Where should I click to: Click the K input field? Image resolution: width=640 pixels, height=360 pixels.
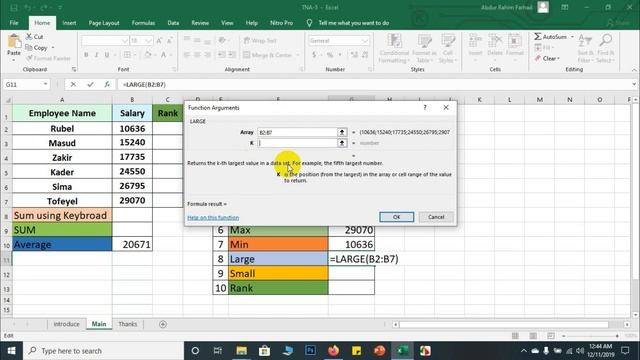[298, 143]
